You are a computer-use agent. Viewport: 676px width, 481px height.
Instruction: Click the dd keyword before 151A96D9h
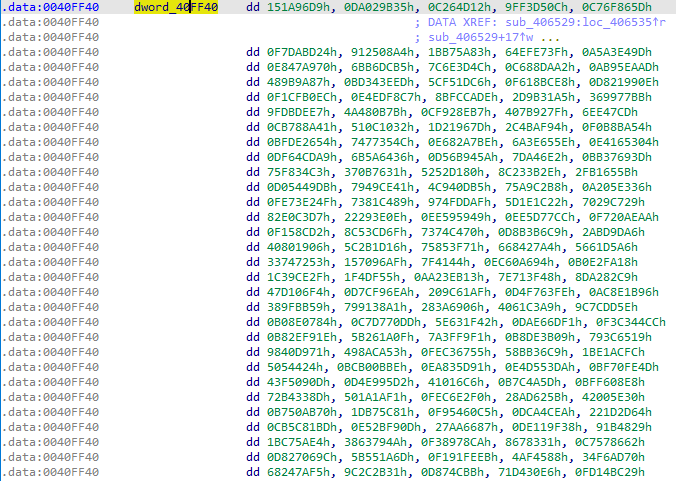tap(253, 7)
